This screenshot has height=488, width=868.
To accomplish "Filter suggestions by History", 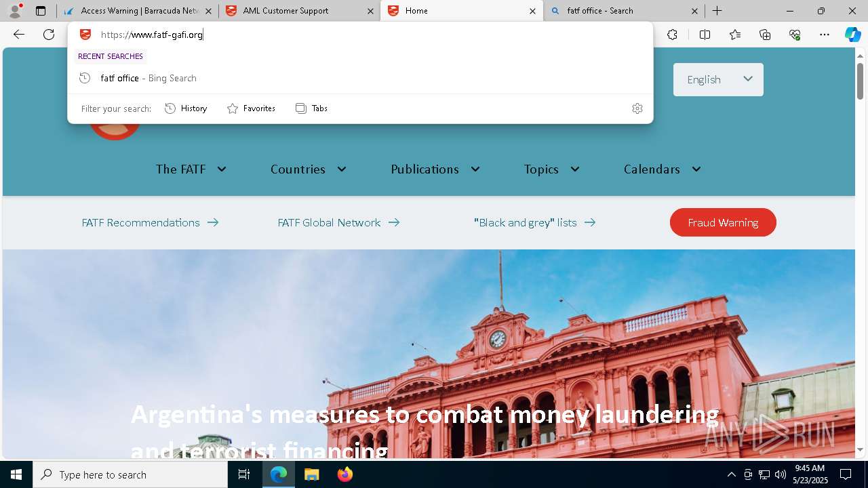I will coord(186,108).
